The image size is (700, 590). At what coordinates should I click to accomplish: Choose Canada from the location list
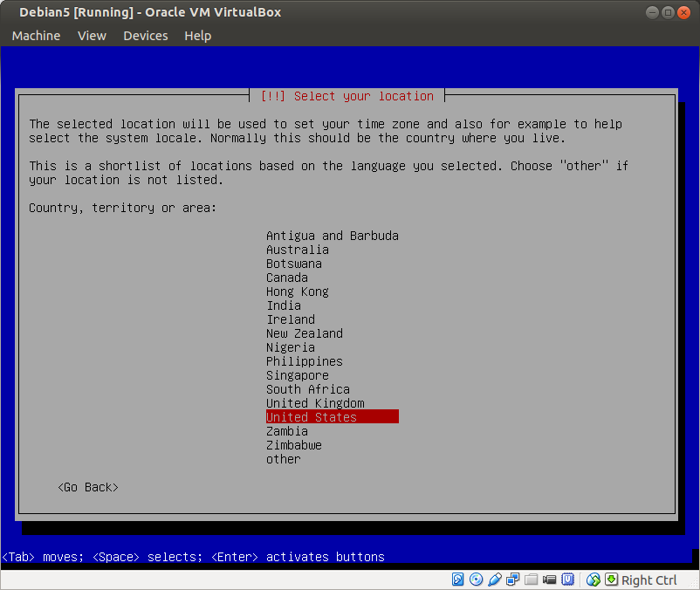click(287, 278)
